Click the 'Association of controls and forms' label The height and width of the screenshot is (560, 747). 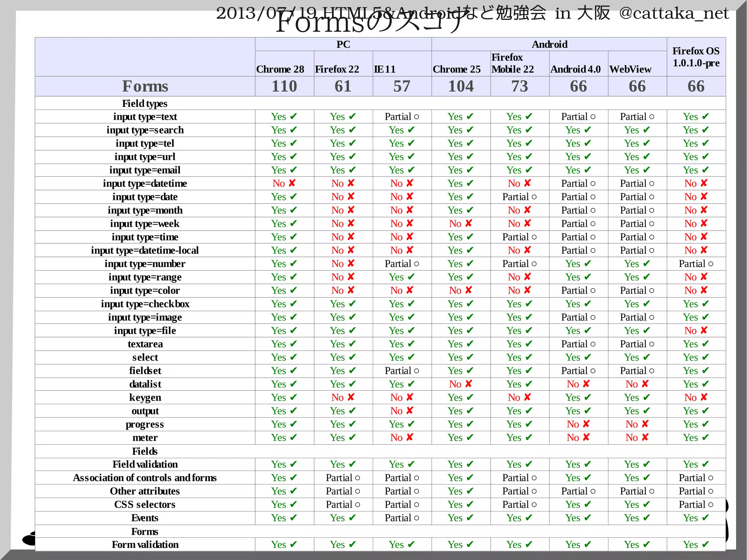coord(145,478)
